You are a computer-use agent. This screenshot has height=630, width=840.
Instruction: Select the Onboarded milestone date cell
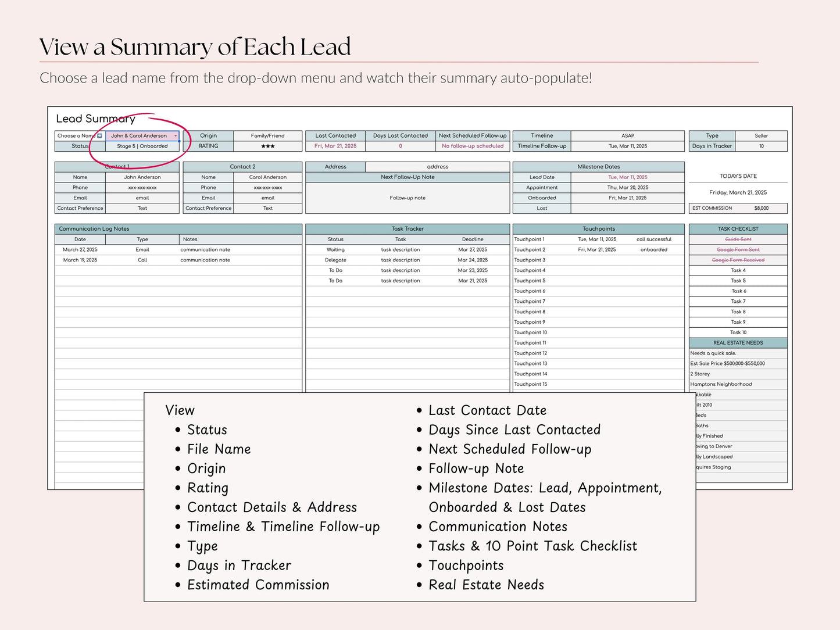coord(628,198)
